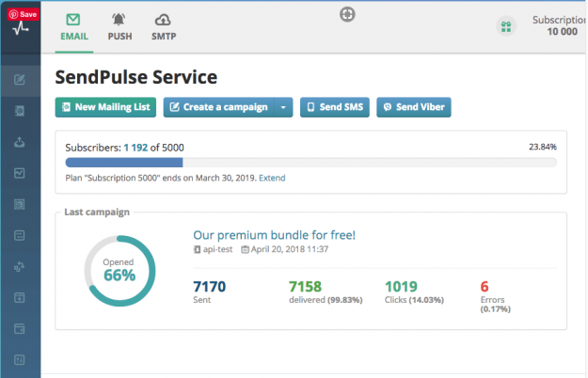
Task: Click the wallet icon in sidebar
Action: (x=21, y=329)
